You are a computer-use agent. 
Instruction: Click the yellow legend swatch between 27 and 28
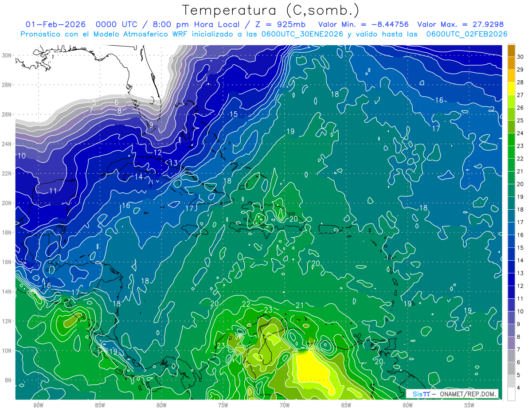click(x=511, y=89)
